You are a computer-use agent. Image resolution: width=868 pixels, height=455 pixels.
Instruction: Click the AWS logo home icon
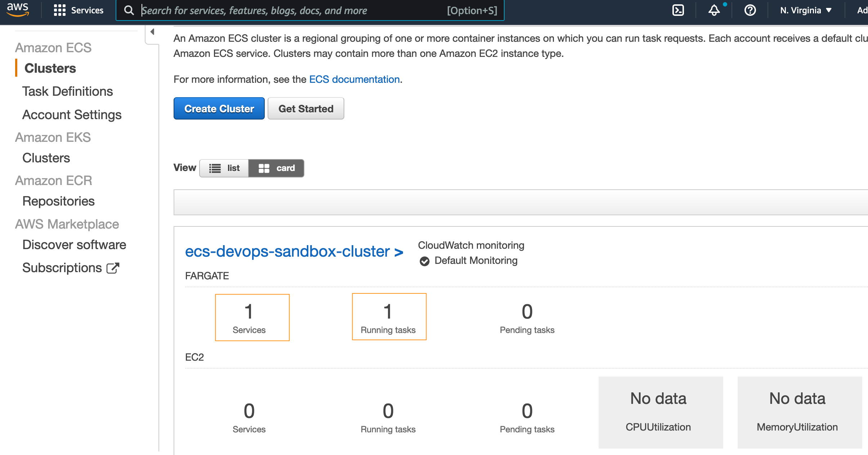point(18,10)
